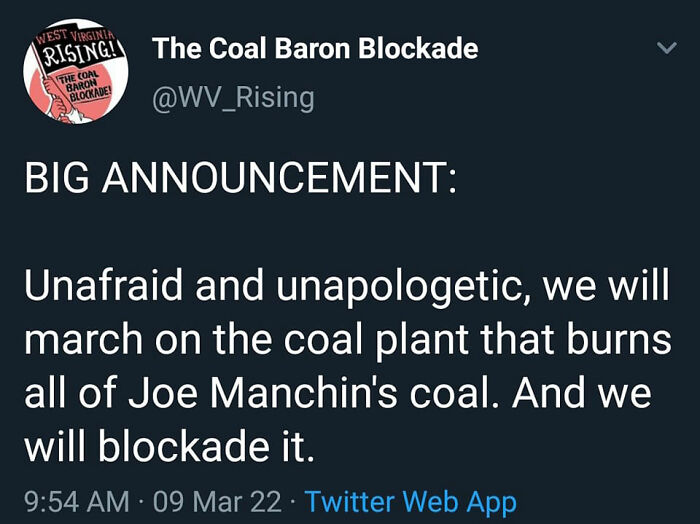
Task: Click the final line will blockade it.
Action: point(168,443)
